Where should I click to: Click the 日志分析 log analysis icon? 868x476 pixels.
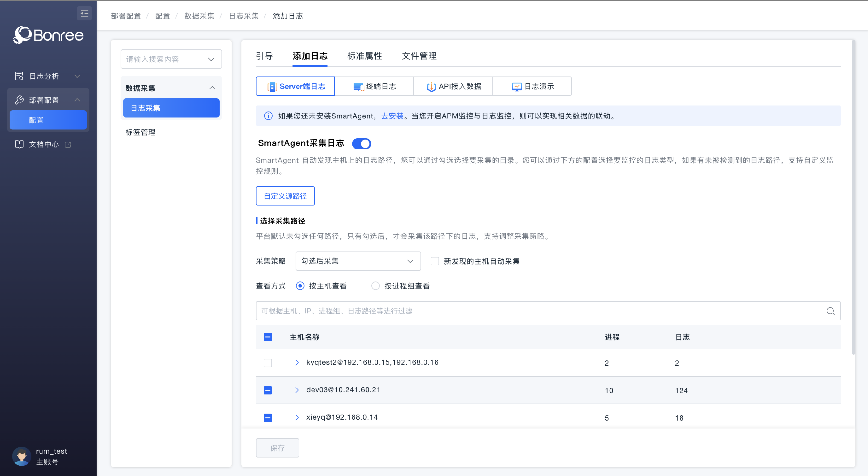(19, 76)
